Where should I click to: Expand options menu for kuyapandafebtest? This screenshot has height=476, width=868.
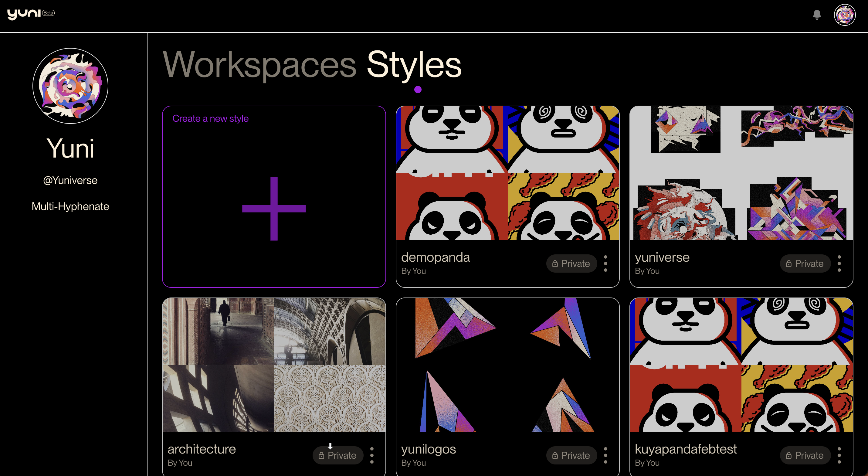point(839,455)
